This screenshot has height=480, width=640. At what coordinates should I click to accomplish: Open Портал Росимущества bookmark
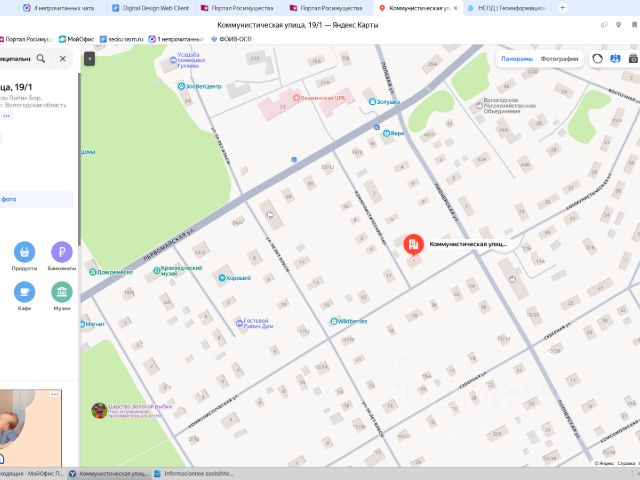point(25,39)
